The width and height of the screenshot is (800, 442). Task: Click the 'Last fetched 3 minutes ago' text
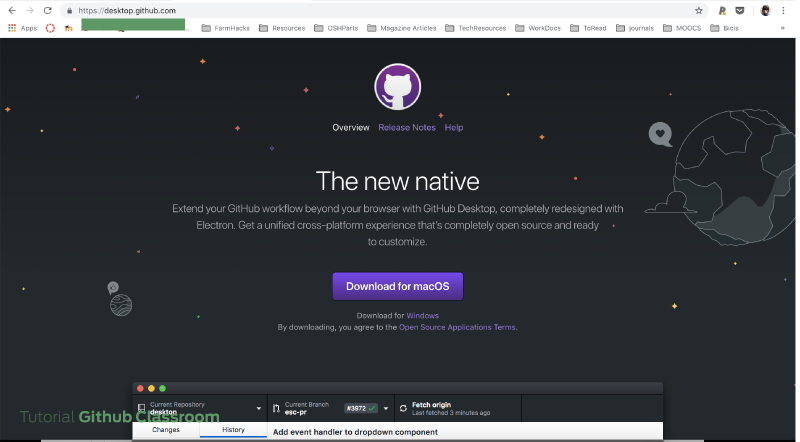pos(451,412)
